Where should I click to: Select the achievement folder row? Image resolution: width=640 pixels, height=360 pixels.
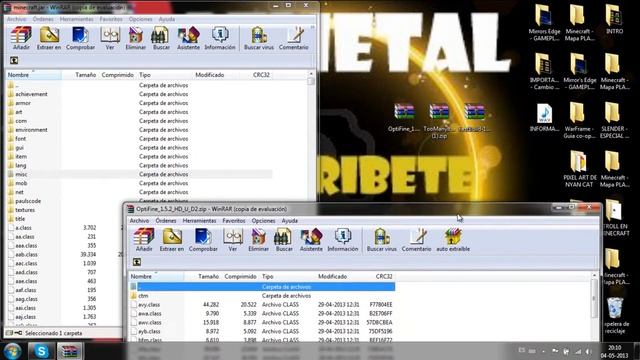coord(139,94)
